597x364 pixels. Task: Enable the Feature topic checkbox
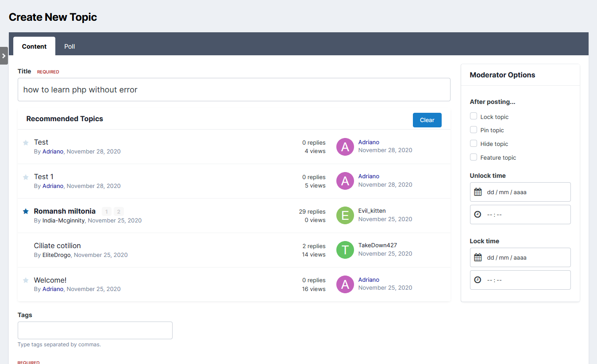(474, 157)
